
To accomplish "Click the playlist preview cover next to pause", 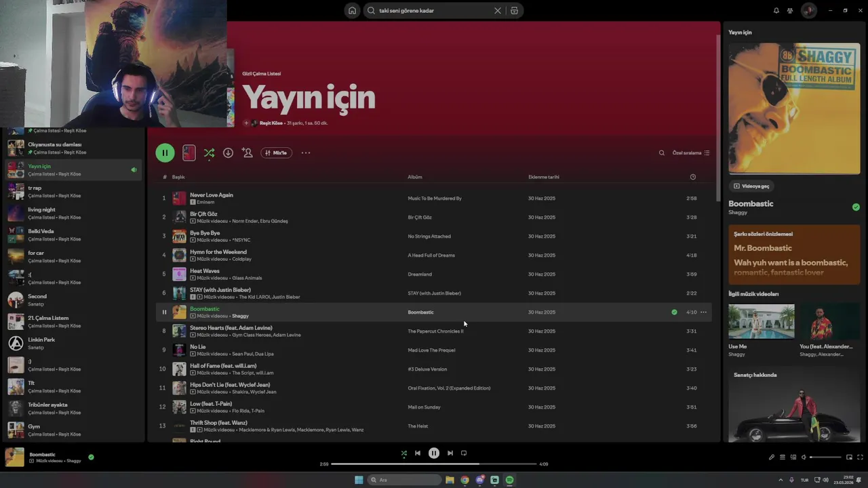I will click(x=189, y=152).
